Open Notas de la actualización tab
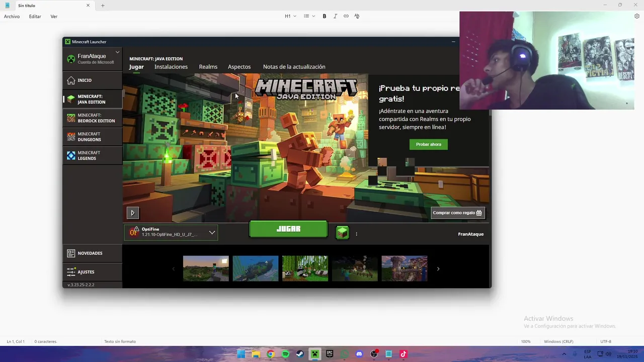The width and height of the screenshot is (644, 362). click(294, 67)
